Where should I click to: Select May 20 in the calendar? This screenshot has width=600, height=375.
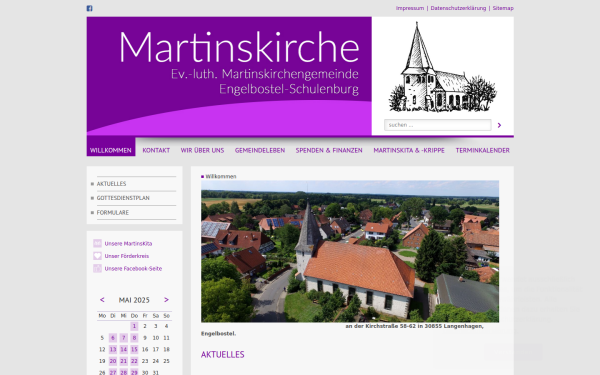[112, 361]
